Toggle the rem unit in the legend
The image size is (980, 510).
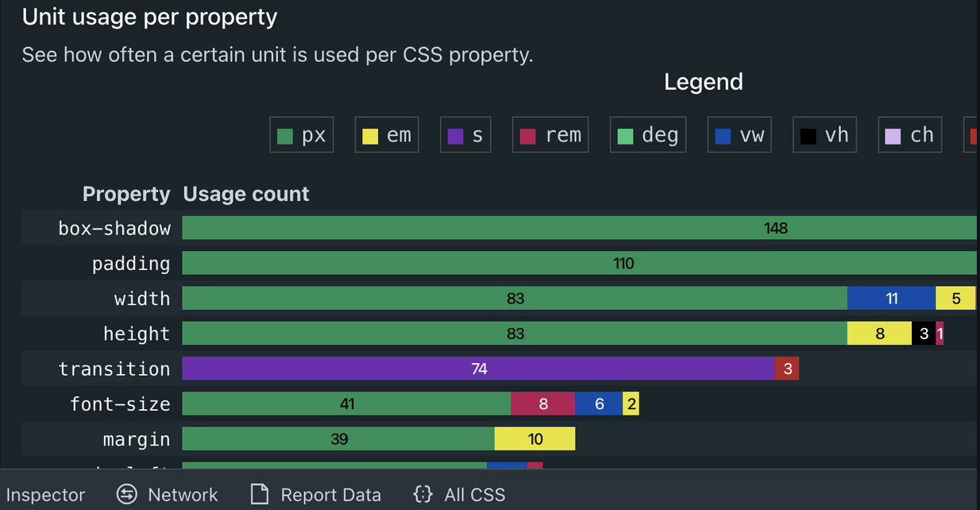tap(551, 135)
